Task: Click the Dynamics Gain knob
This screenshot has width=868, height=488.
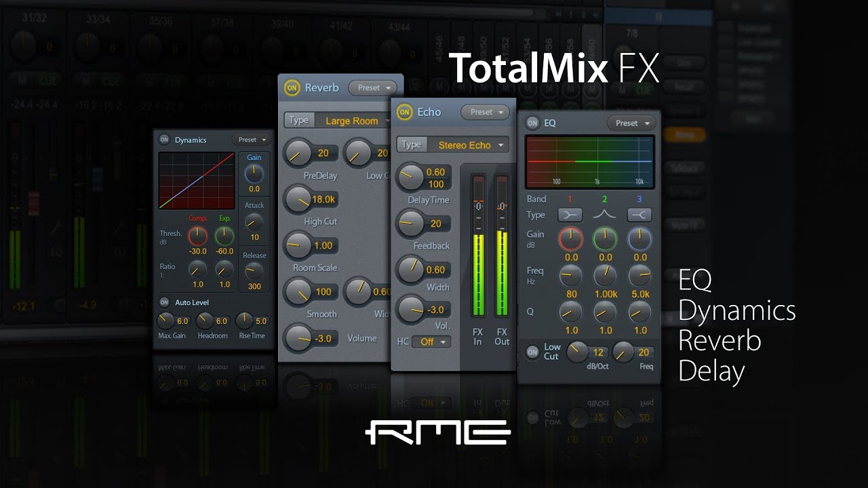Action: (254, 174)
